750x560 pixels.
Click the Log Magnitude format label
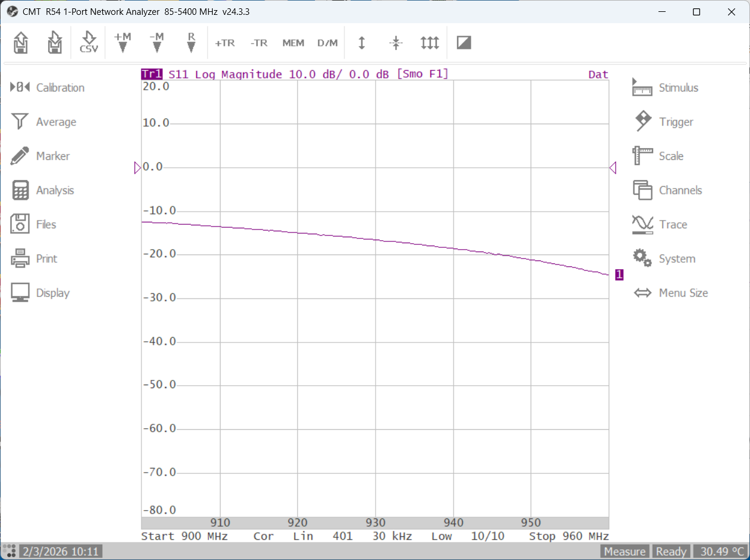[238, 74]
